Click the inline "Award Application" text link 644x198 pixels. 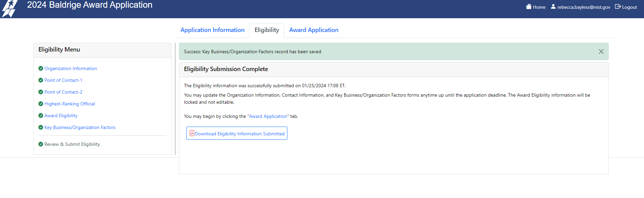point(268,116)
